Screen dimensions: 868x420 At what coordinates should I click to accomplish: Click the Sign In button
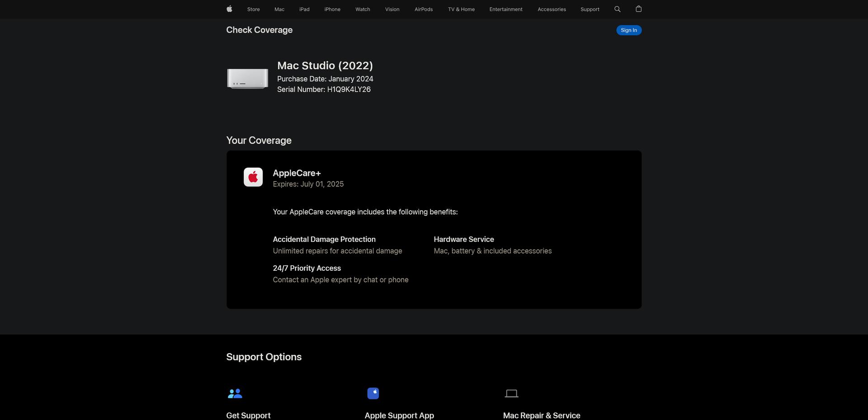(x=629, y=30)
